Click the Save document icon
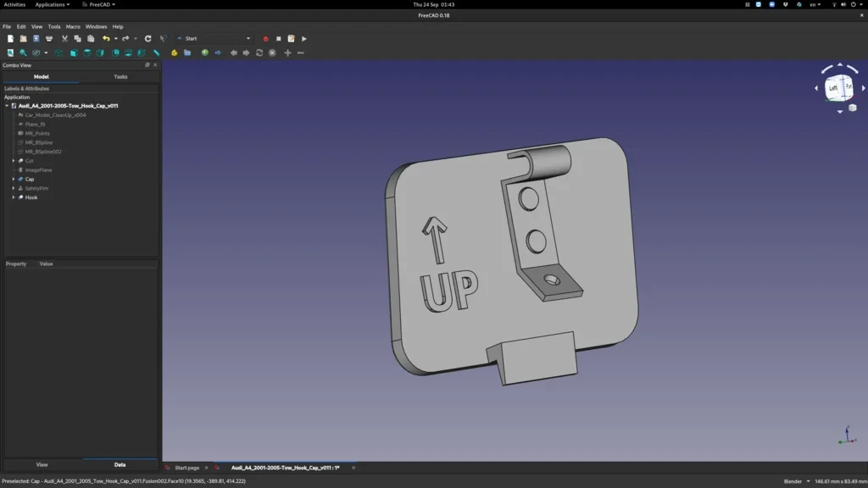This screenshot has height=488, width=868. tap(36, 39)
